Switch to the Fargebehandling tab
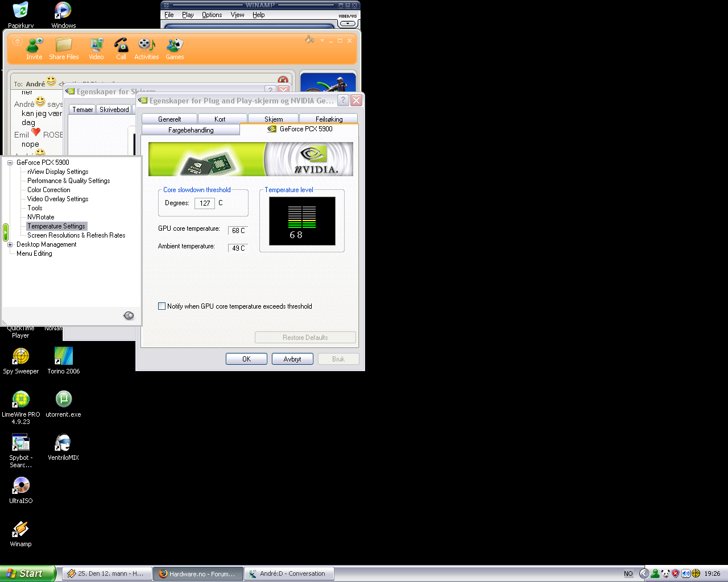 click(x=191, y=130)
